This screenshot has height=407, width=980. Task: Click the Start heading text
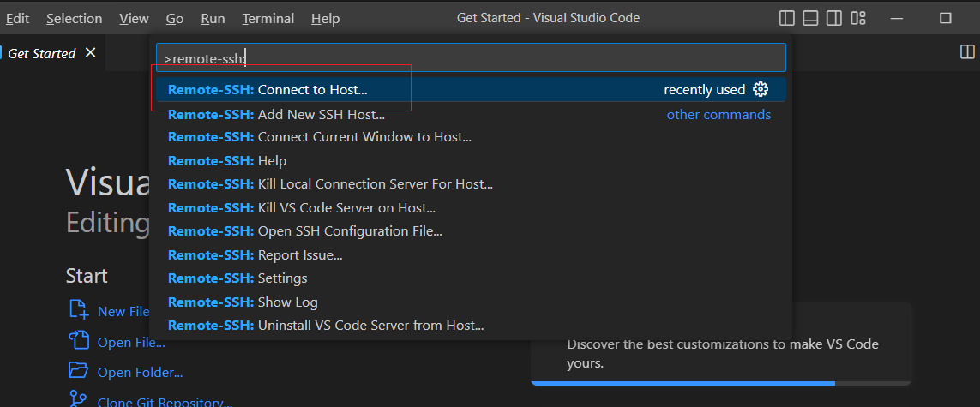[87, 276]
